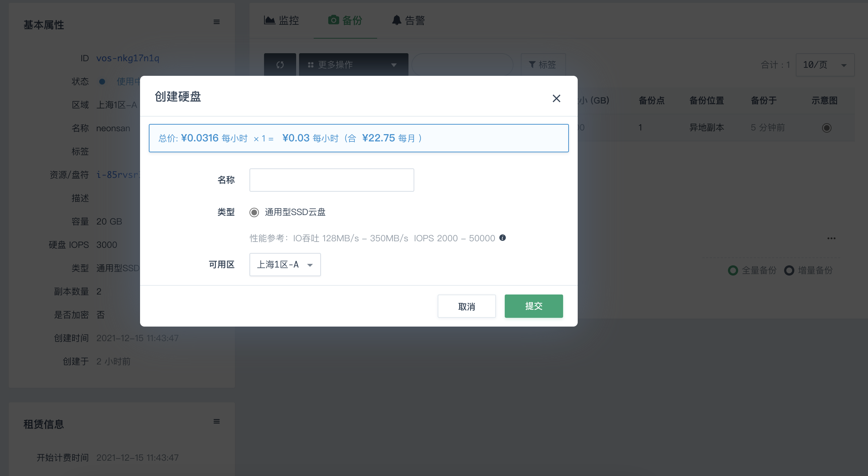Open the 基本属性 panel menu icon
The height and width of the screenshot is (476, 868).
[x=217, y=22]
